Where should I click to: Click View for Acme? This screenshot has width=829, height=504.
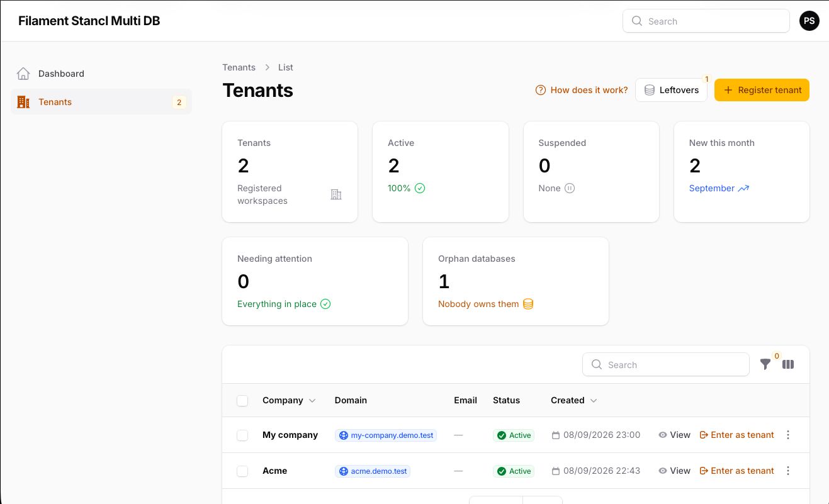[x=675, y=471]
